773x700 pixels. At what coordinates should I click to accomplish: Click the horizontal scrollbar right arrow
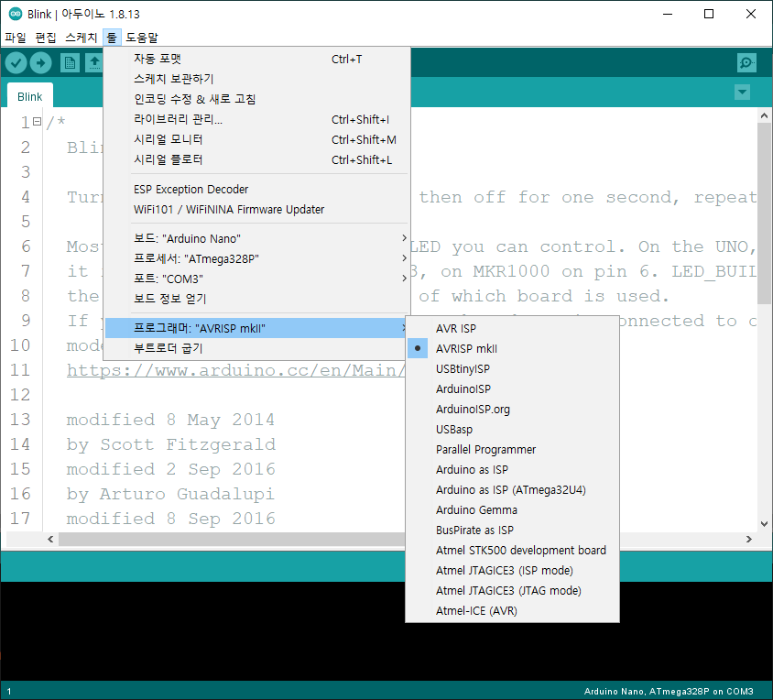(749, 539)
